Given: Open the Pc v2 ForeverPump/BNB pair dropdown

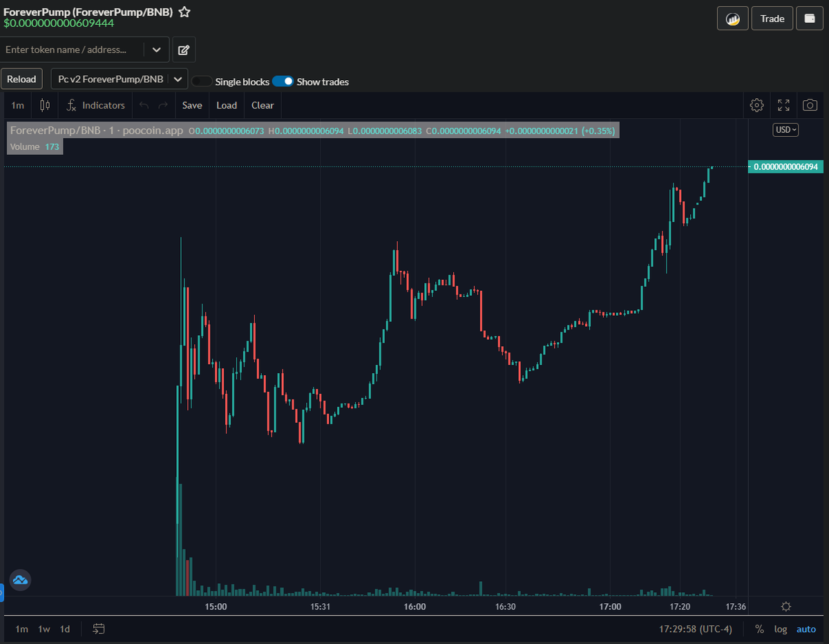Looking at the screenshot, I should pos(120,79).
